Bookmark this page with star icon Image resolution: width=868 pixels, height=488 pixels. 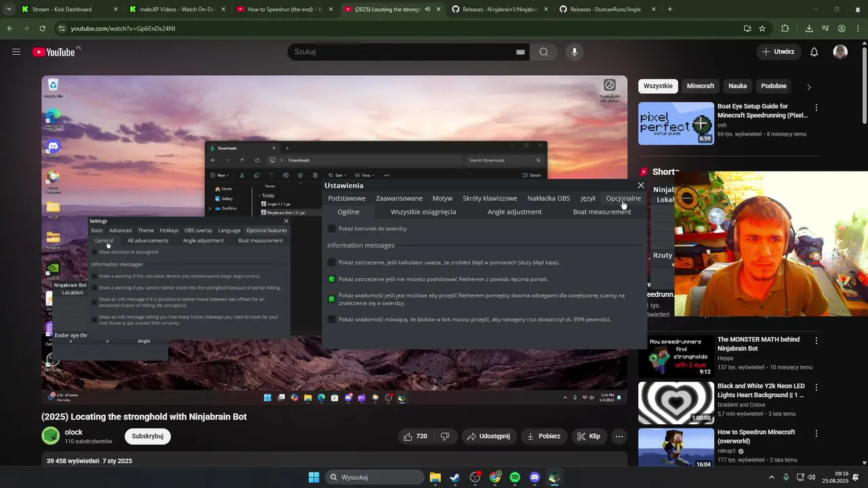[762, 28]
